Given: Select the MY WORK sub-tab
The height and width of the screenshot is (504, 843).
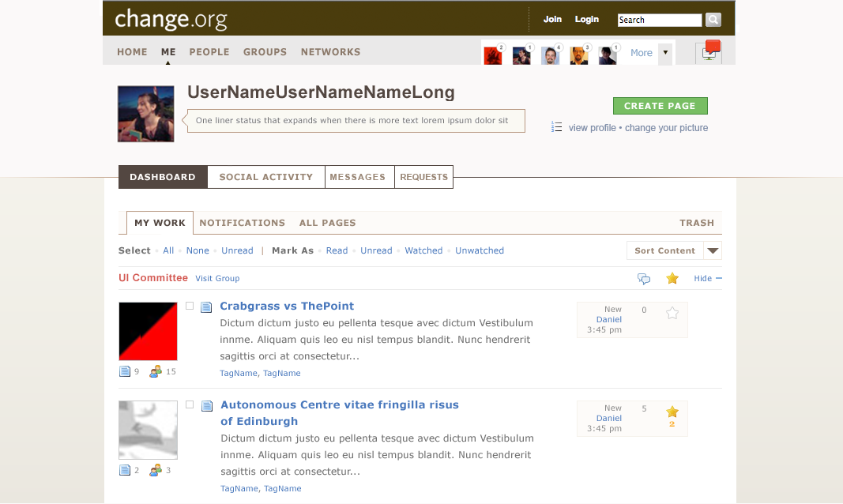Looking at the screenshot, I should click(160, 223).
